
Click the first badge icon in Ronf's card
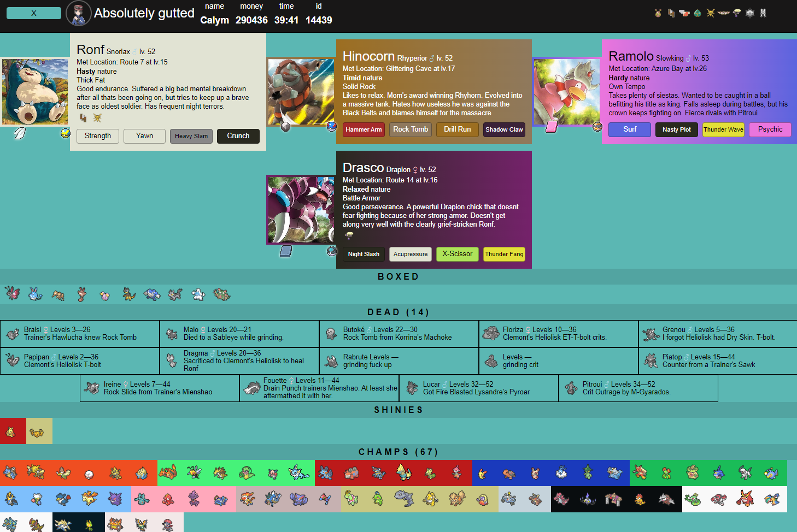click(83, 118)
